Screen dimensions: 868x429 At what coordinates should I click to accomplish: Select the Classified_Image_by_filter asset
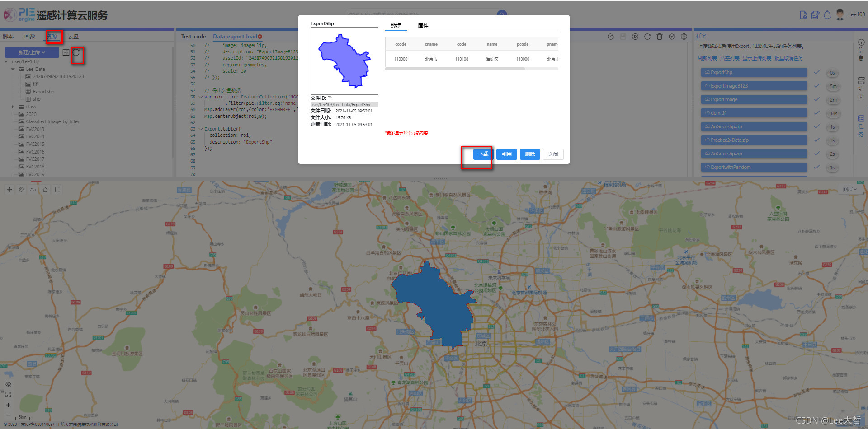point(52,121)
